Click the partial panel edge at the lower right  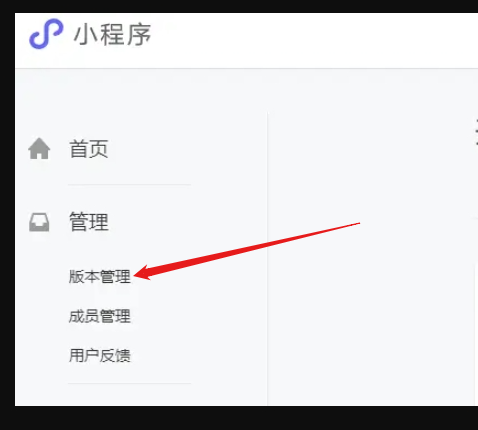pos(476,333)
